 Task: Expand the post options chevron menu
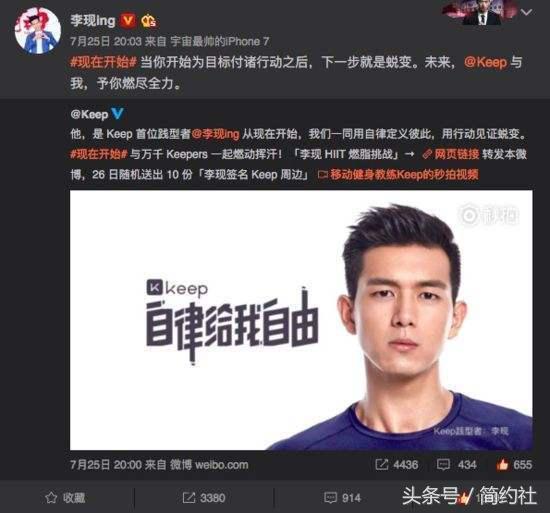pyautogui.click(x=526, y=13)
